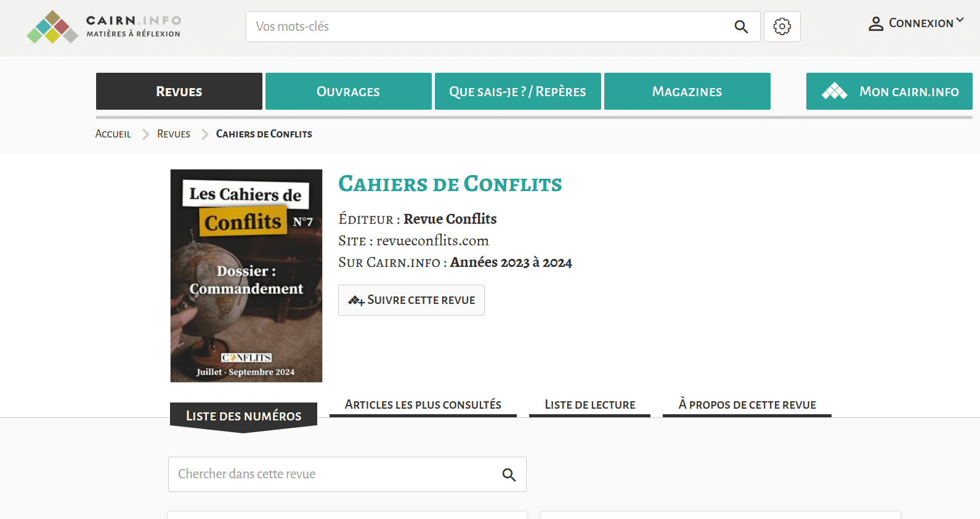Click the magnifier icon in top search bar

click(741, 27)
